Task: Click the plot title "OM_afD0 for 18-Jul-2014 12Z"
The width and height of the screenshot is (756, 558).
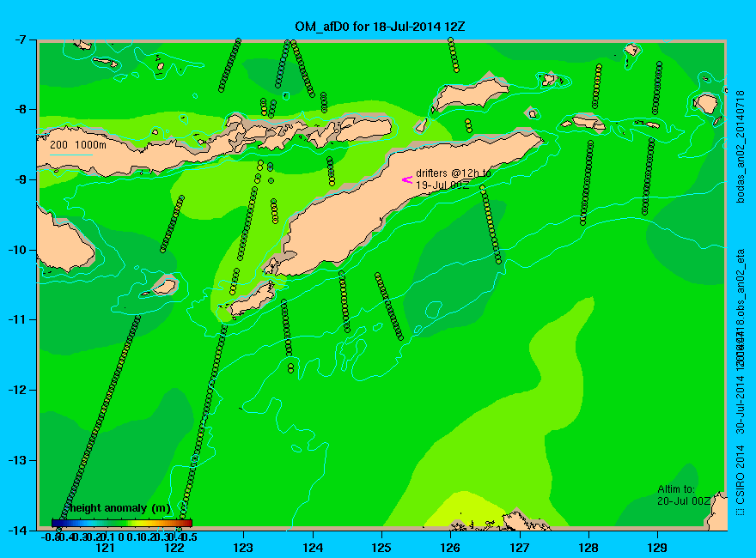Action: coord(380,27)
